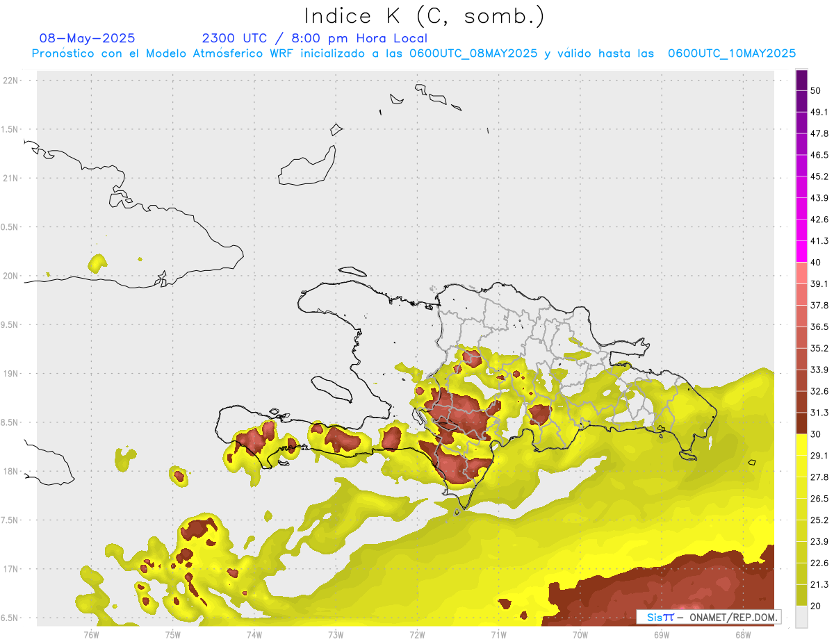Click the '18N' latitude label
The width and height of the screenshot is (834, 644).
point(12,471)
